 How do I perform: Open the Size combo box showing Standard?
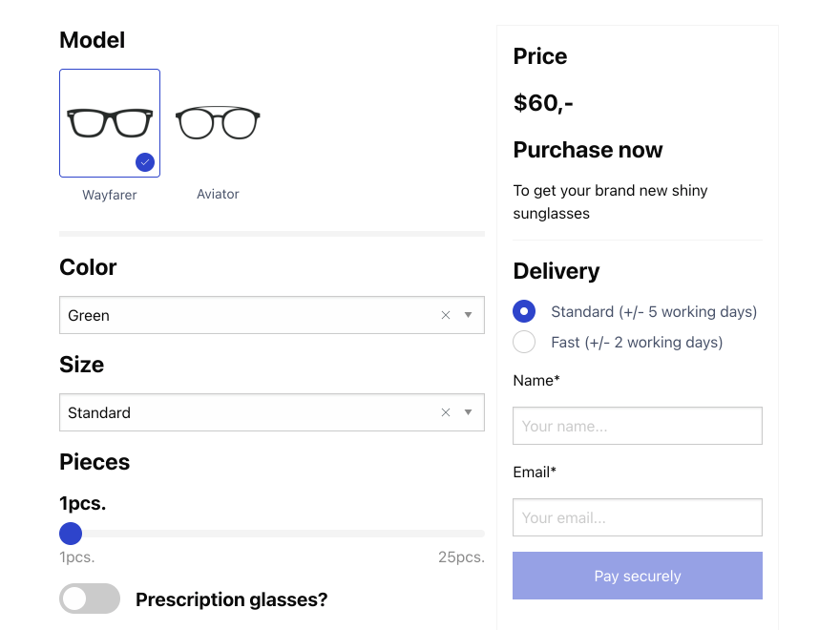point(239,412)
